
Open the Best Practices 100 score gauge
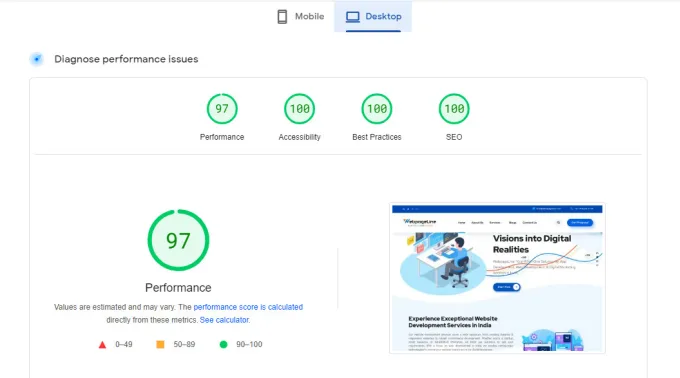[377, 109]
